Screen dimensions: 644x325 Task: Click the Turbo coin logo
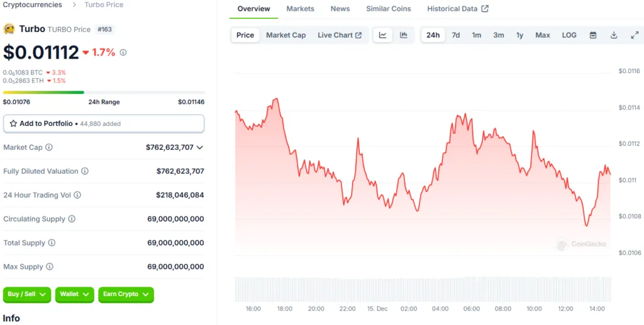(x=9, y=29)
